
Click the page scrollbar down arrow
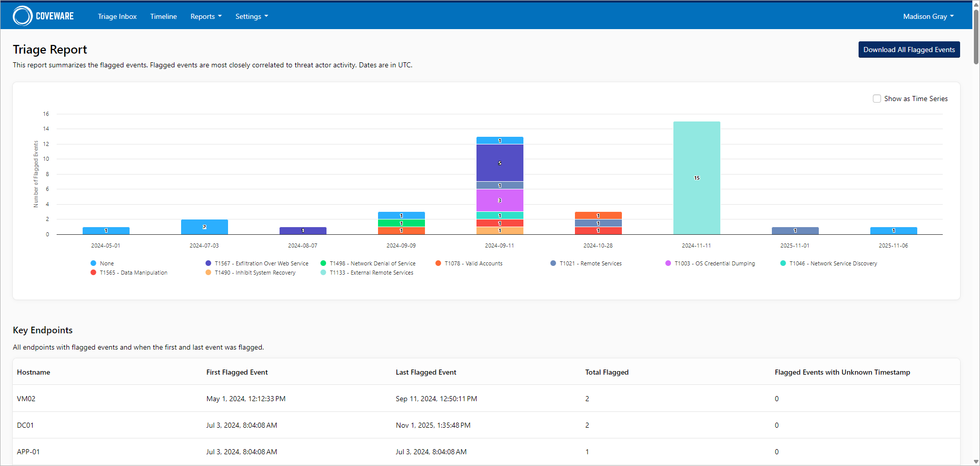(976, 462)
